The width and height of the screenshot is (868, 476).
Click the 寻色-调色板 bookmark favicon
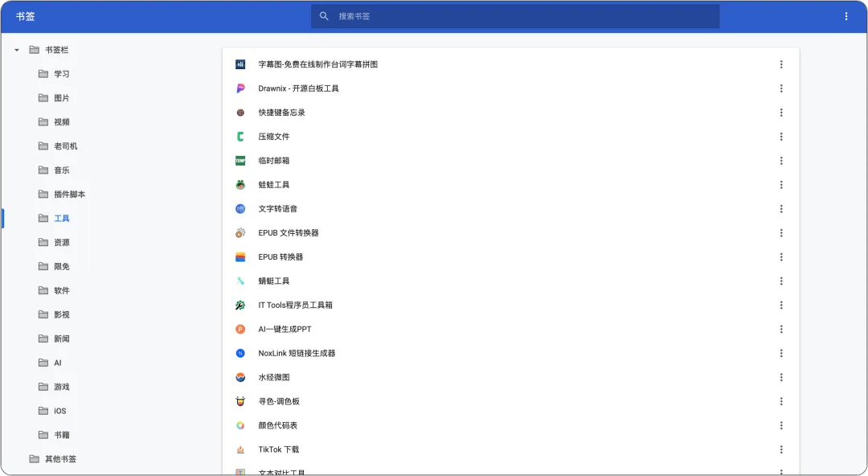[x=240, y=401]
